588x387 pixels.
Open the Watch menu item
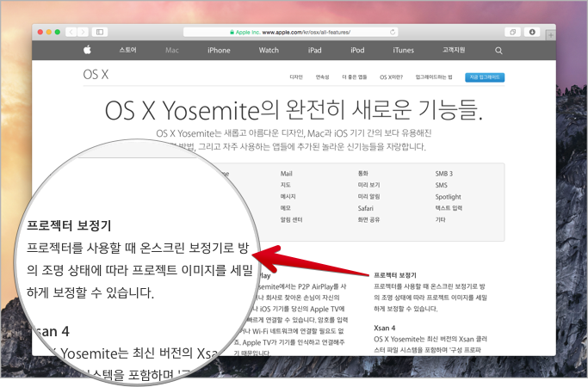pos(269,50)
